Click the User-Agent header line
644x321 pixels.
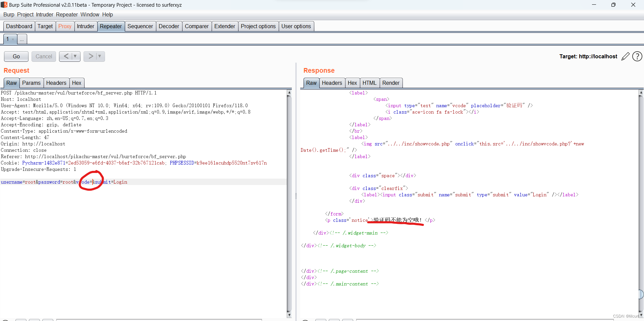tap(124, 106)
